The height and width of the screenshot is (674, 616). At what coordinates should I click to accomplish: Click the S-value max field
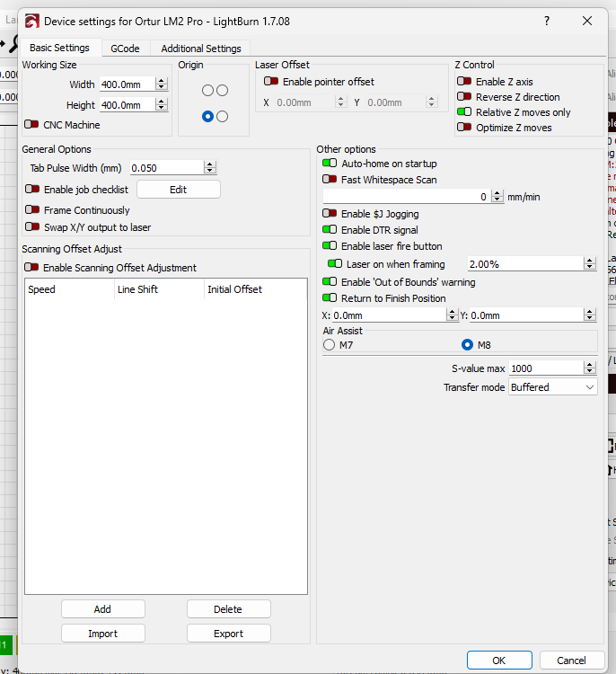click(546, 368)
